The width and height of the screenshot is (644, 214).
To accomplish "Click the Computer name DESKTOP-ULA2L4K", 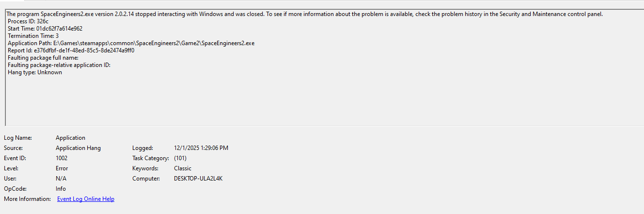I will [198, 179].
